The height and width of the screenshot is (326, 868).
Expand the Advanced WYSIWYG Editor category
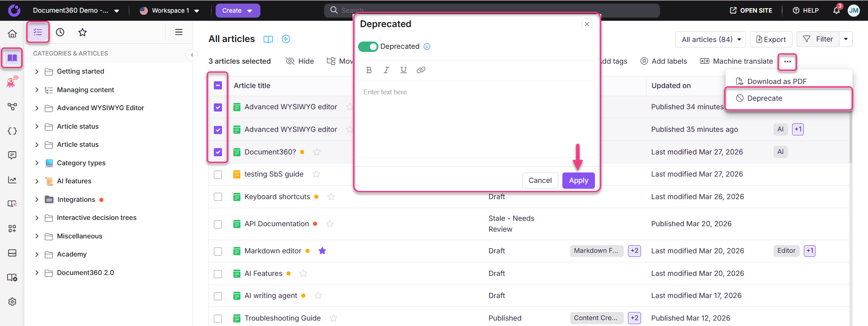point(37,108)
